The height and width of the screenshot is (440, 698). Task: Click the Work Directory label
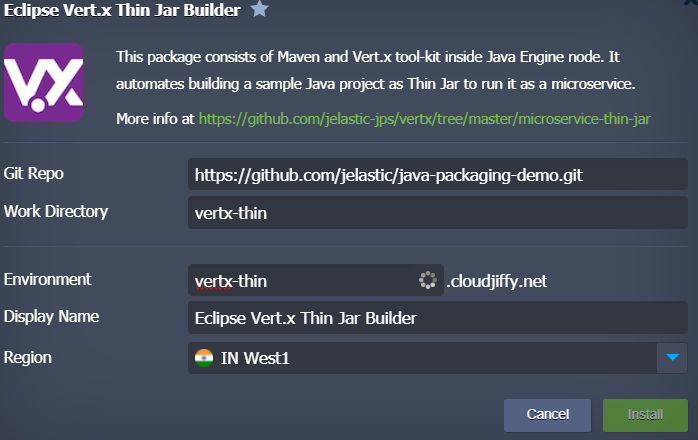point(56,211)
